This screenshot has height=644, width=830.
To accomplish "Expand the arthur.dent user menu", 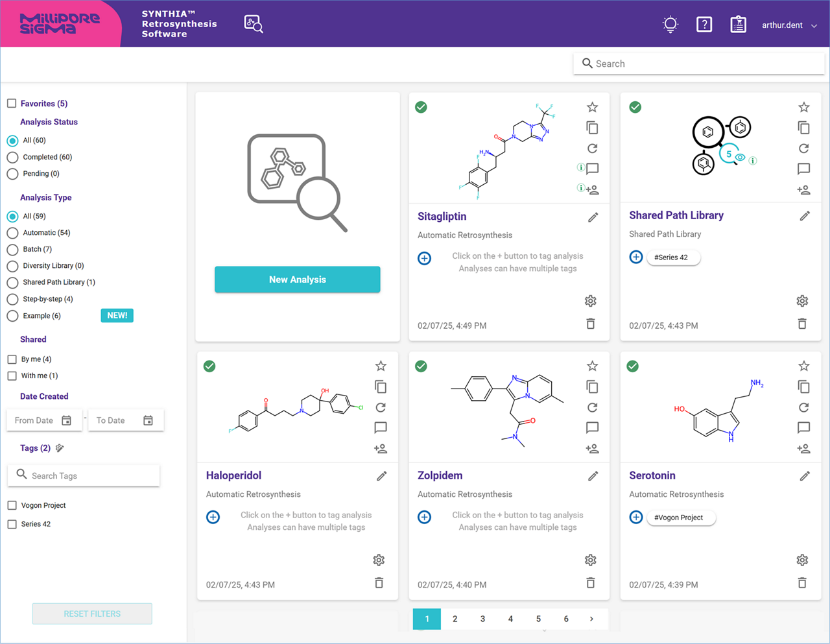I will (789, 25).
